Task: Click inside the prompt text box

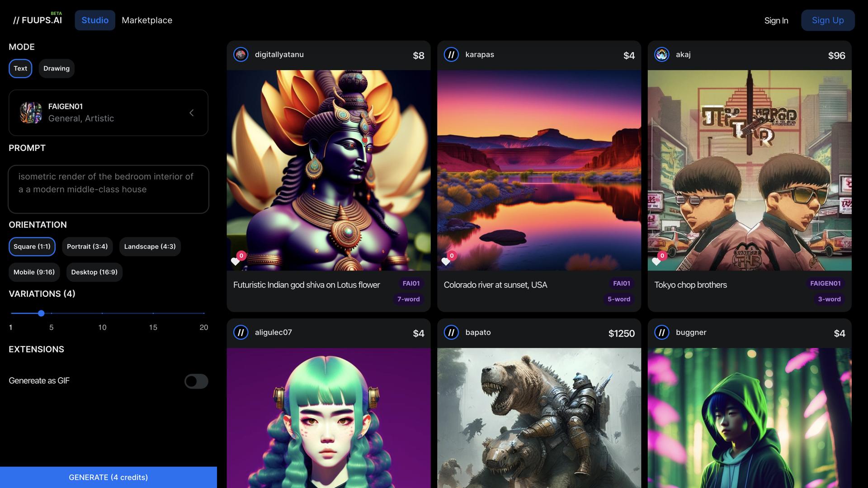Action: point(108,189)
